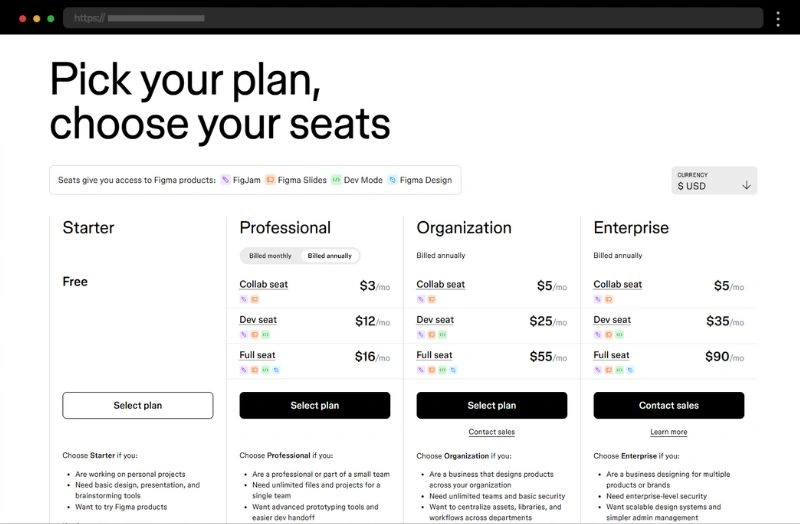Click the Figma Slides icon in legend
The image size is (800, 524).
(x=270, y=180)
